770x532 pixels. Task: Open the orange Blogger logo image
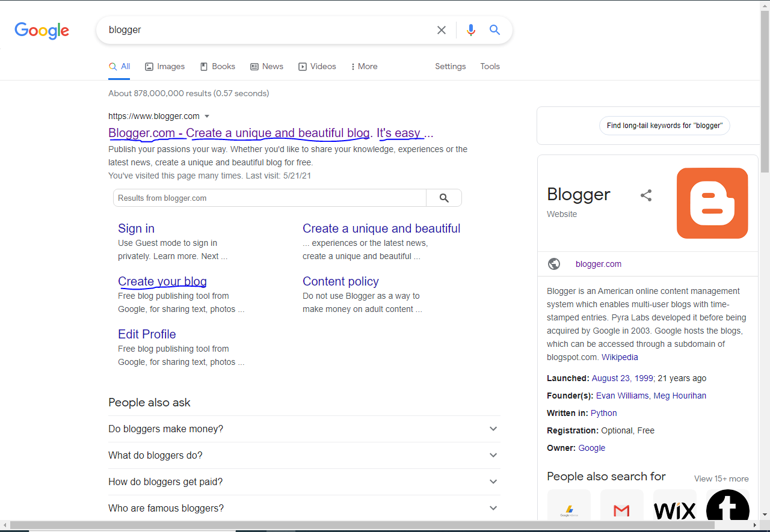pos(712,203)
